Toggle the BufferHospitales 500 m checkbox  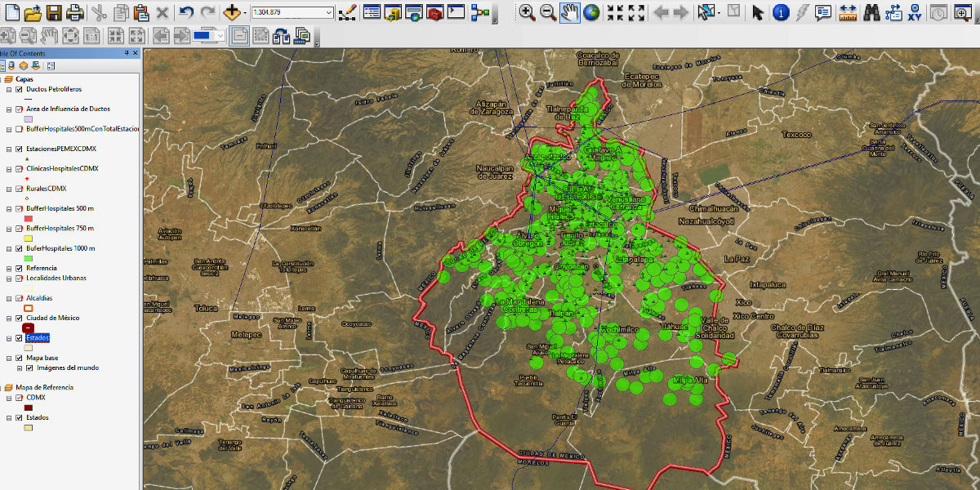[x=19, y=208]
